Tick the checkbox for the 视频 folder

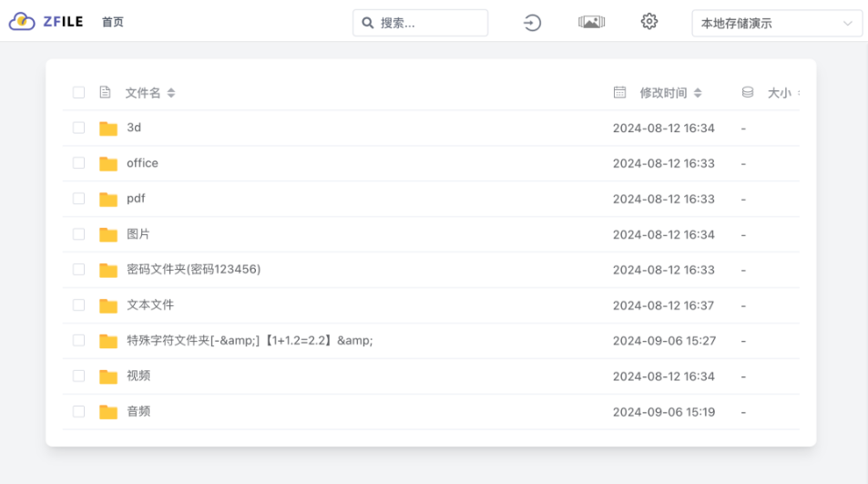click(x=78, y=376)
